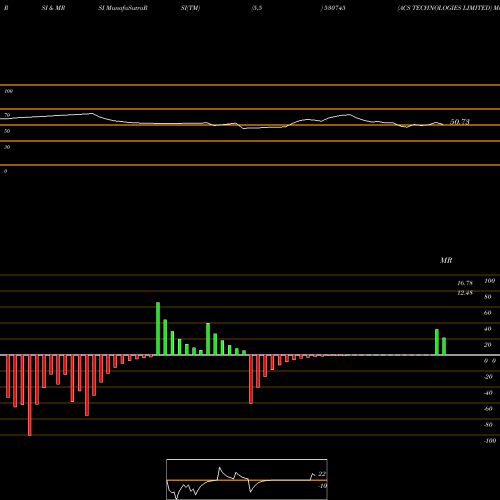Click the tallest green histogram bar
The width and height of the screenshot is (500, 500).
tap(158, 329)
